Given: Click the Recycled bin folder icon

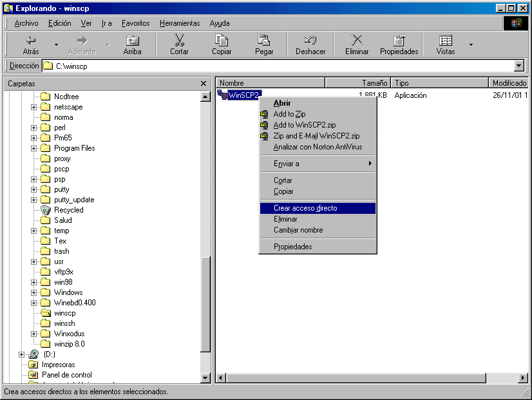Looking at the screenshot, I should tap(46, 210).
